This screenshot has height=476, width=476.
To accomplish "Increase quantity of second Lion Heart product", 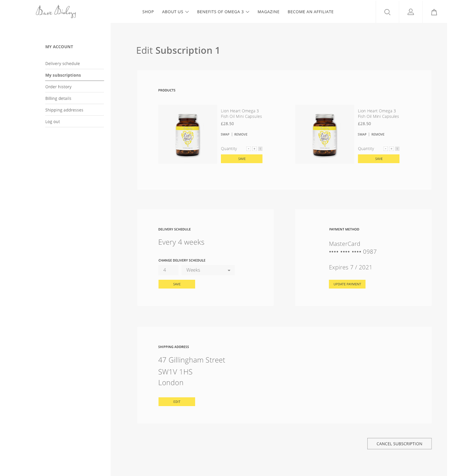I will [x=391, y=149].
